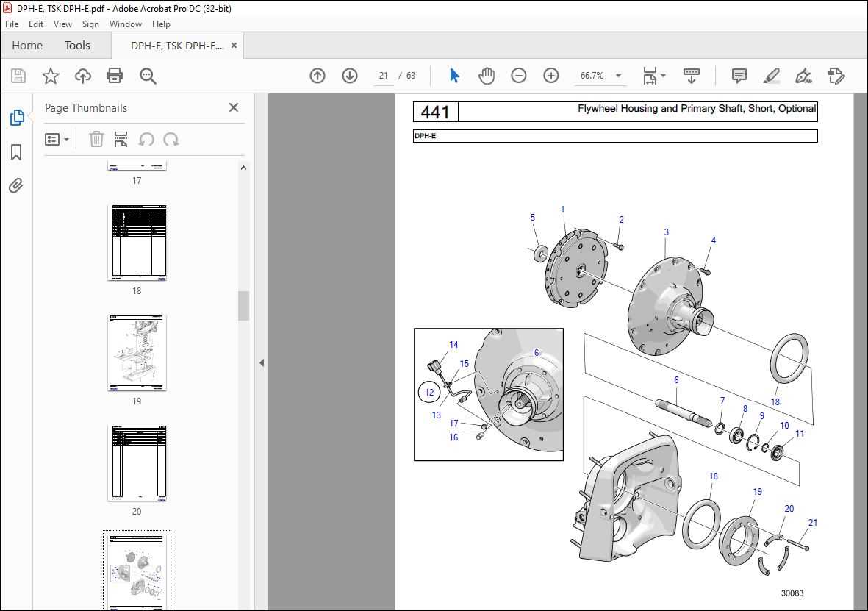Screen dimensions: 868x611
Task: Open the Page Thumbnails sidebar icon
Action: 17,118
